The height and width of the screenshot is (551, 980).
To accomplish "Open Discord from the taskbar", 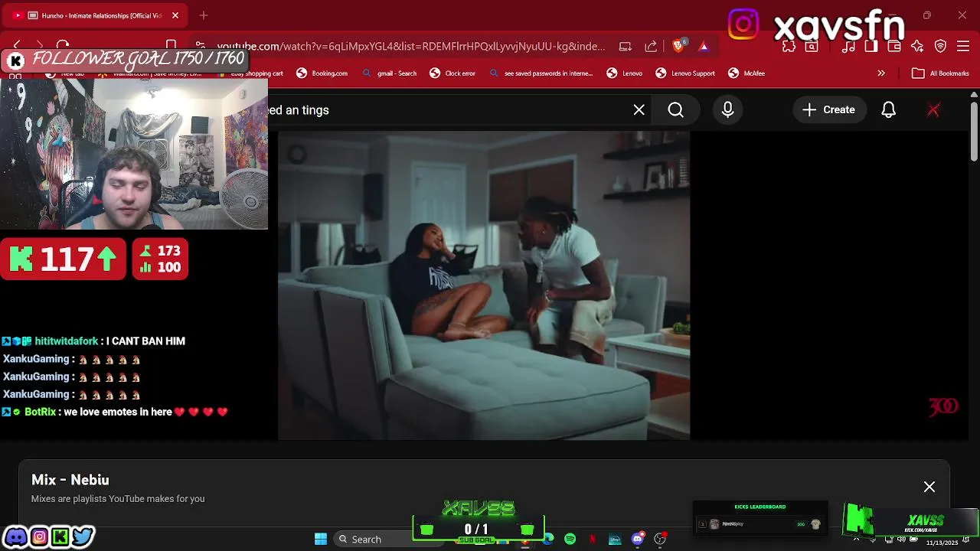I will [x=638, y=540].
